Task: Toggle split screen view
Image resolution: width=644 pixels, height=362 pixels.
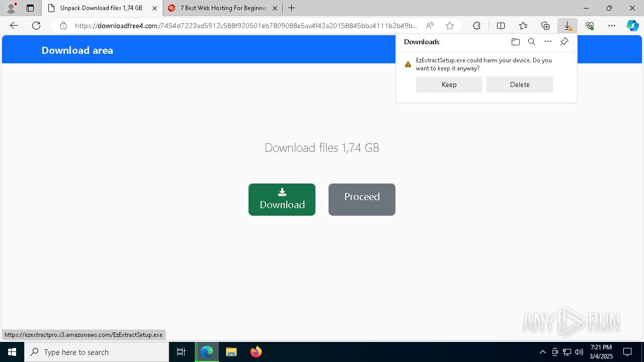Action: pos(501,26)
